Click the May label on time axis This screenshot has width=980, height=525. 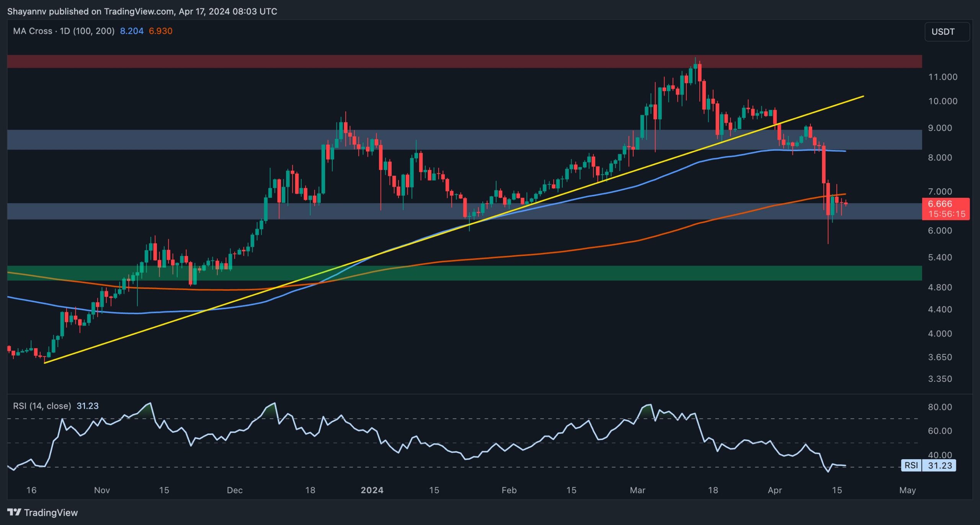907,490
